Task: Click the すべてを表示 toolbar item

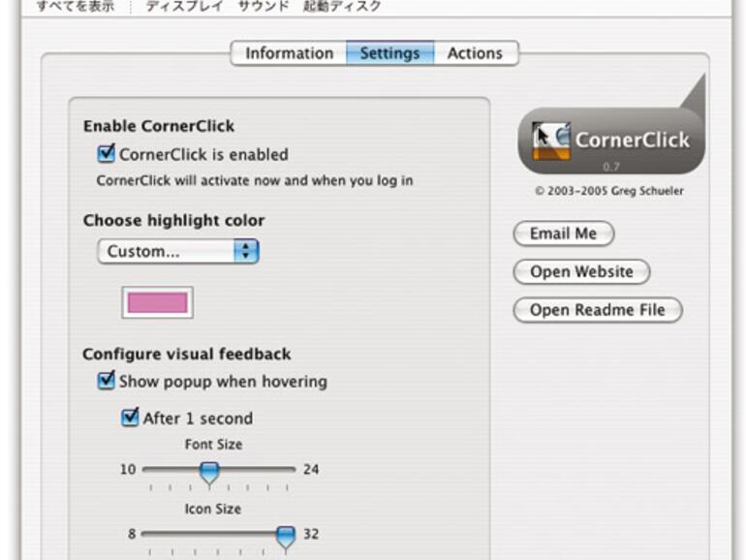Action: point(75,7)
